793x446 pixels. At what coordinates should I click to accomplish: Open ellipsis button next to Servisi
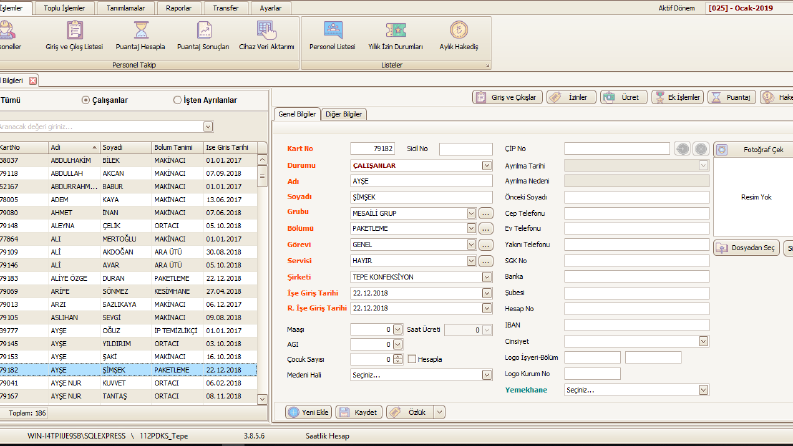coord(486,261)
